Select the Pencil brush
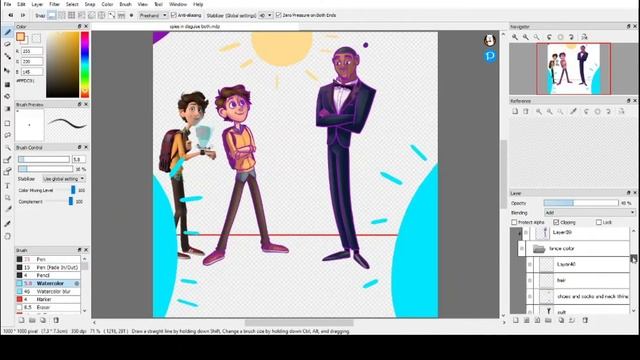This screenshot has height=360, width=640. 48,276
